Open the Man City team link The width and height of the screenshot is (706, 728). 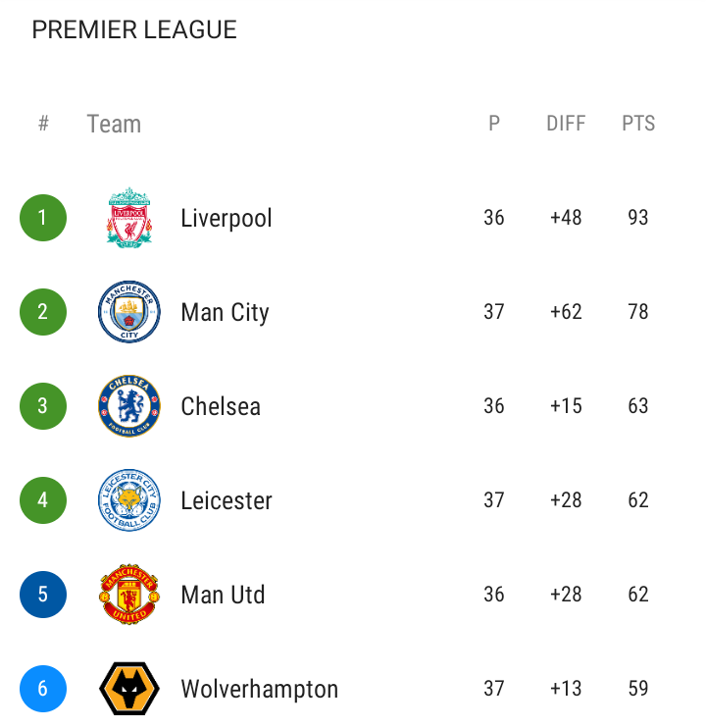pyautogui.click(x=225, y=312)
